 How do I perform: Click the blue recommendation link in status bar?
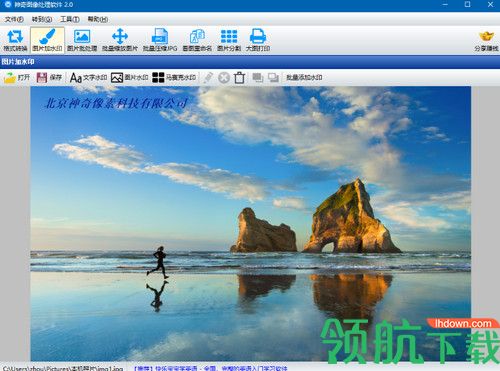point(210,368)
